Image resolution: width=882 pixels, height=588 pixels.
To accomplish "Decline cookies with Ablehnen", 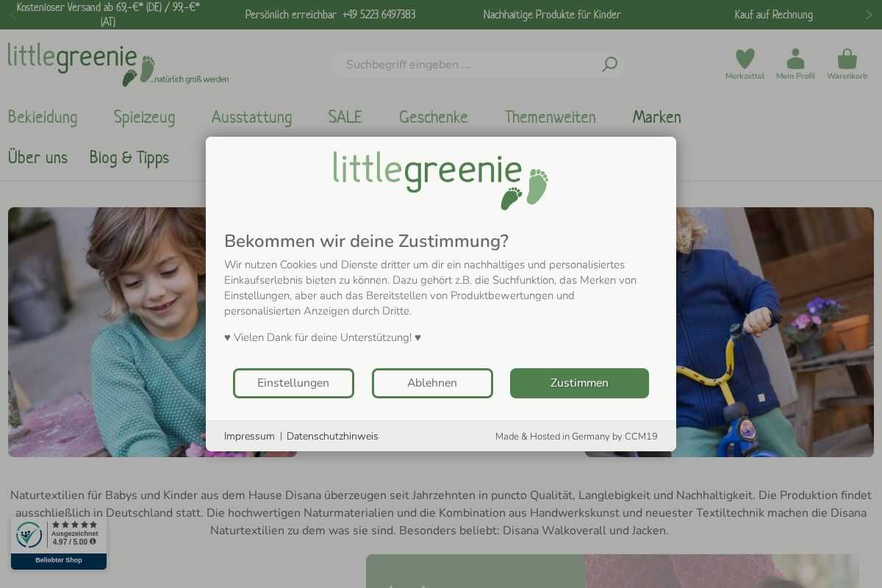I will (432, 383).
